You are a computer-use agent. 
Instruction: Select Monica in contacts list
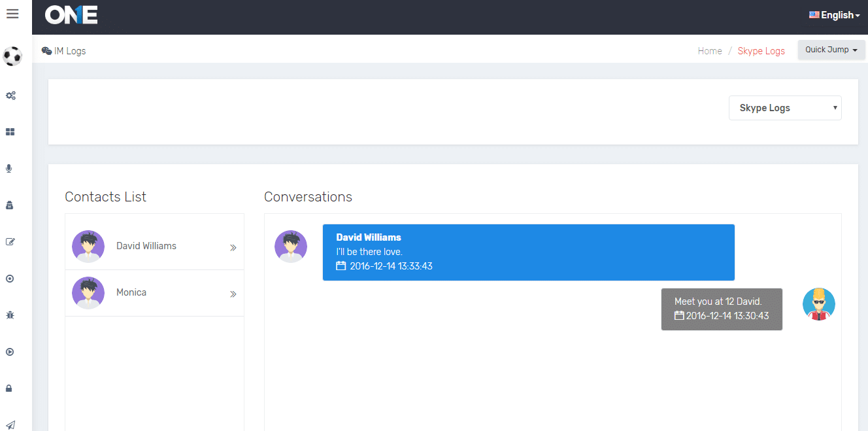coord(131,292)
